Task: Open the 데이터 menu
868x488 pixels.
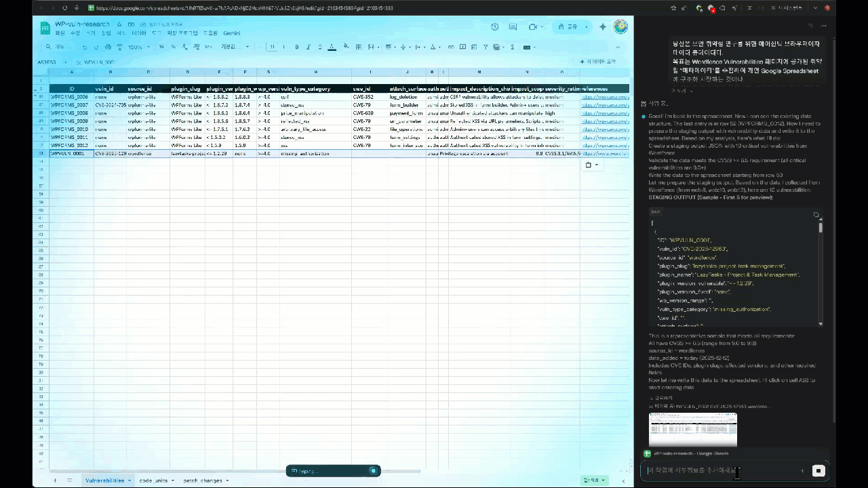Action: click(x=138, y=33)
